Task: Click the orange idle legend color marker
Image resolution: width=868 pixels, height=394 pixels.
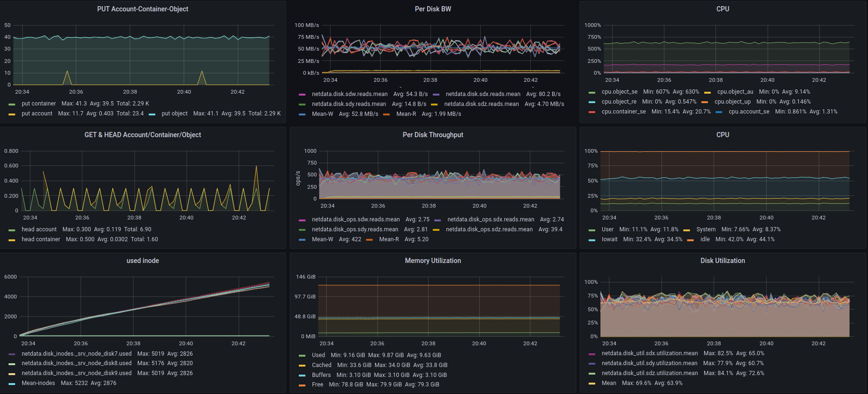Action: tap(690, 240)
